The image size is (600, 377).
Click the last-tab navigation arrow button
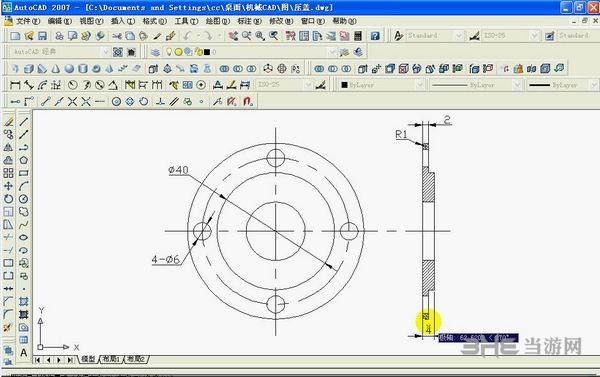pos(70,360)
